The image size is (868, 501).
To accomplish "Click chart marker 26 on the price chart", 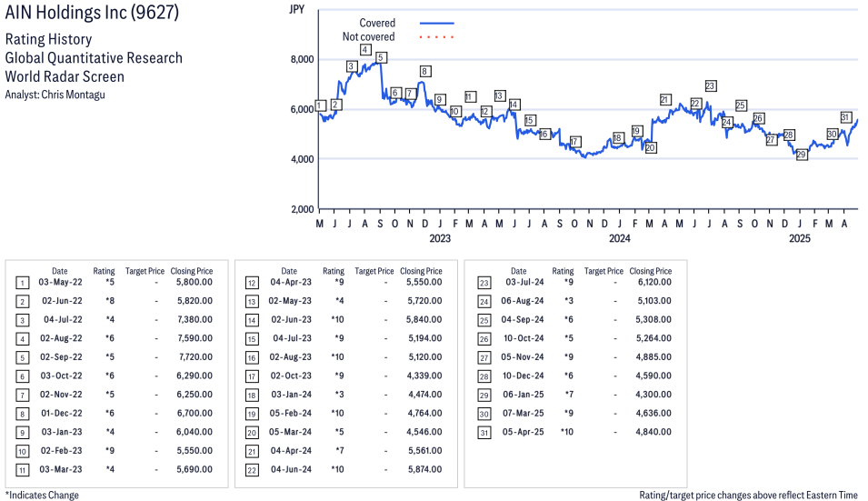I will [758, 118].
